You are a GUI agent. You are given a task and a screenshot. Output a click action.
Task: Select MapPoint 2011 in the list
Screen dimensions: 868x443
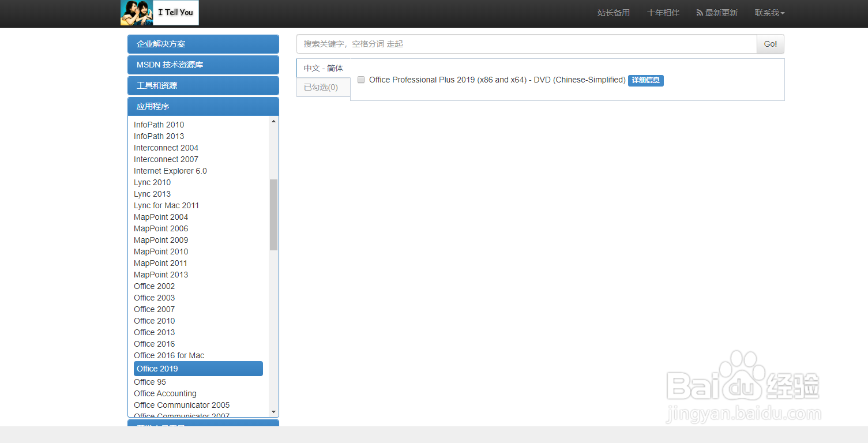tap(161, 263)
